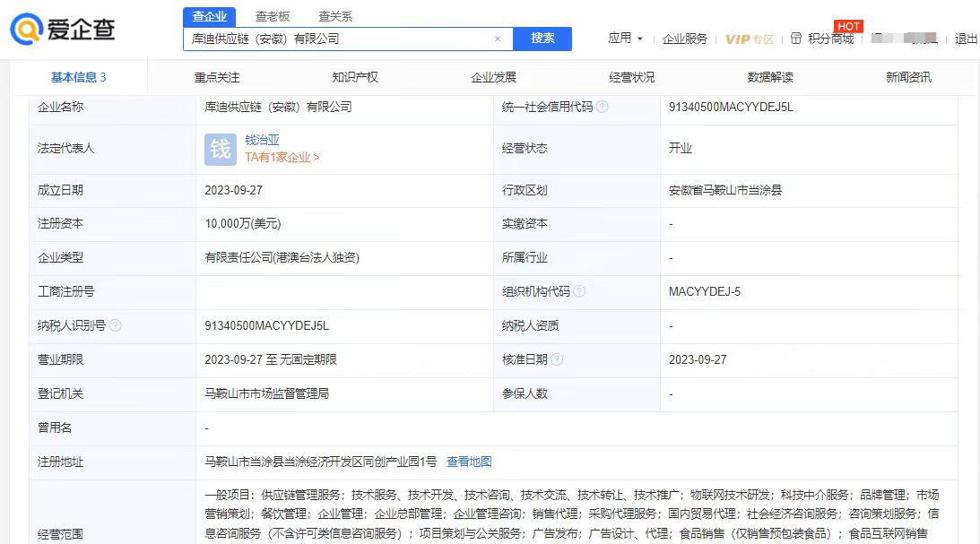Open legal representative 钱治亚 link
980x544 pixels.
pos(262,140)
